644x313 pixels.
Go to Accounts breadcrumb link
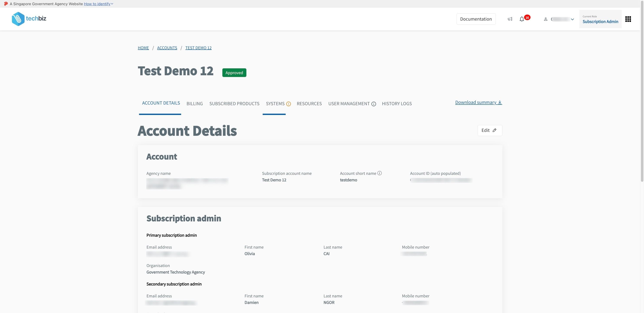tap(167, 48)
